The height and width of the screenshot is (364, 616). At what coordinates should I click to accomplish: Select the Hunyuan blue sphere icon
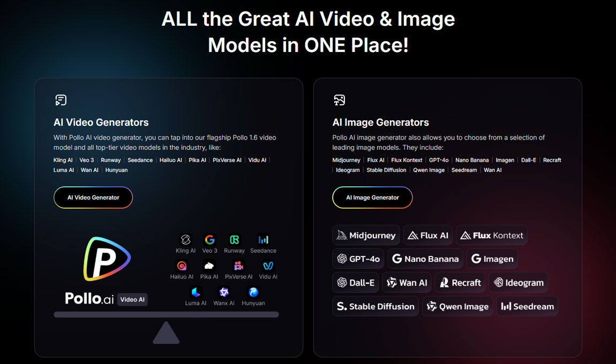point(253,292)
